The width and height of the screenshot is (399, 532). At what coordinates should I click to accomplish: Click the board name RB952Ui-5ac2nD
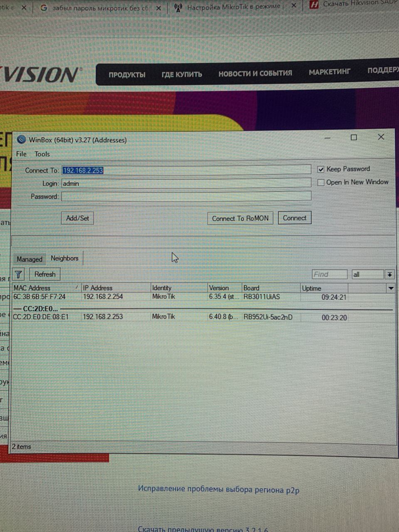268,317
